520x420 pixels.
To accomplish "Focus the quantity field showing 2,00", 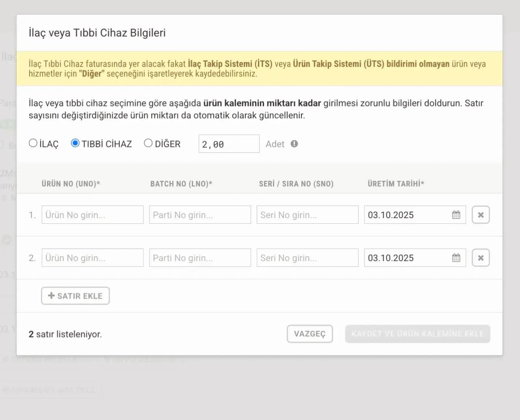I will point(229,144).
